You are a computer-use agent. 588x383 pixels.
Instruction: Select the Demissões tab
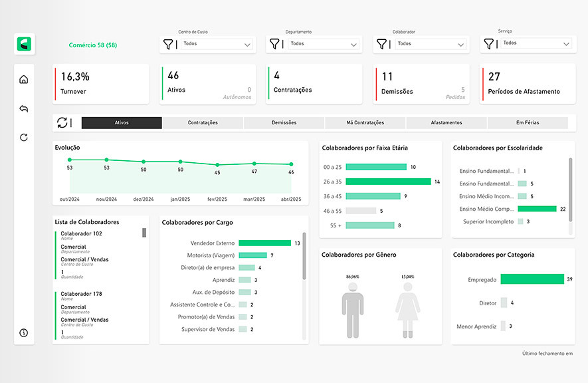[284, 123]
